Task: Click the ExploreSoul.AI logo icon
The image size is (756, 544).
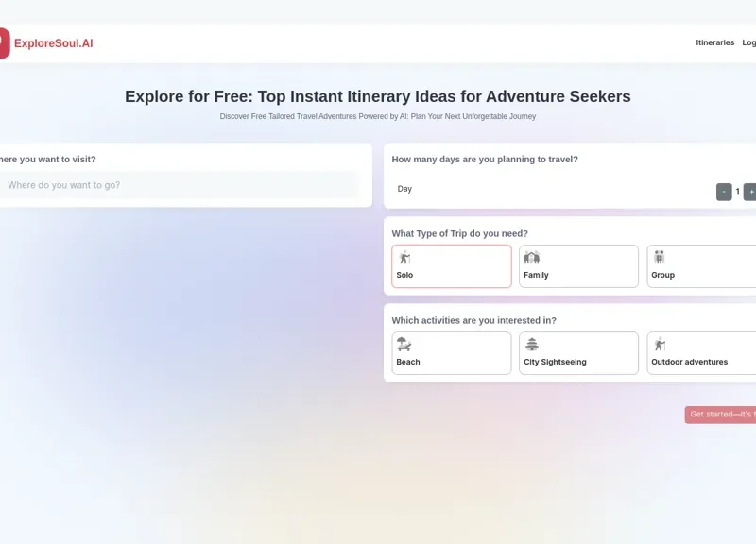Action: click(4, 42)
